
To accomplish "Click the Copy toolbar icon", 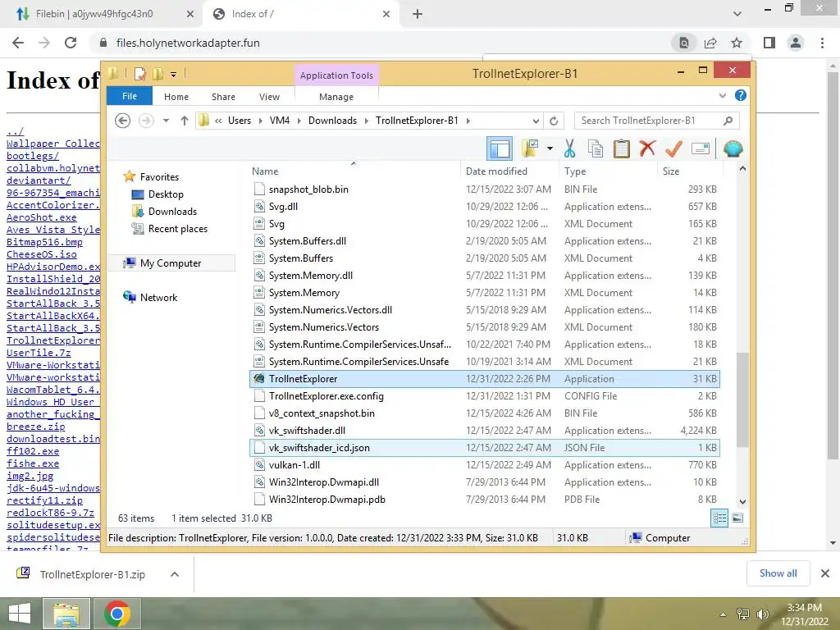I will [596, 148].
